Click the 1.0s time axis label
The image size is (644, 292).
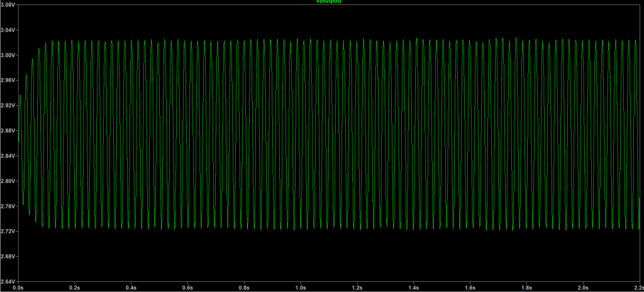pos(301,288)
